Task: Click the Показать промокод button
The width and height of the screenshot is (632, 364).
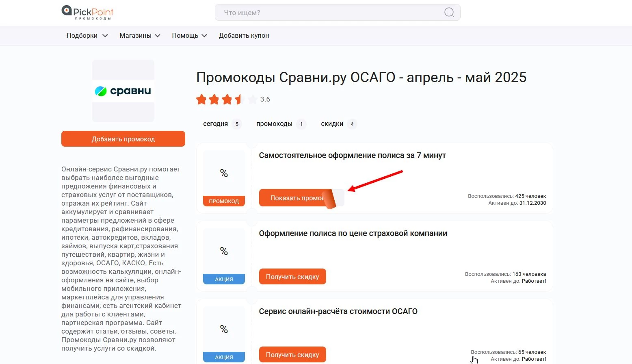Action: pos(301,198)
